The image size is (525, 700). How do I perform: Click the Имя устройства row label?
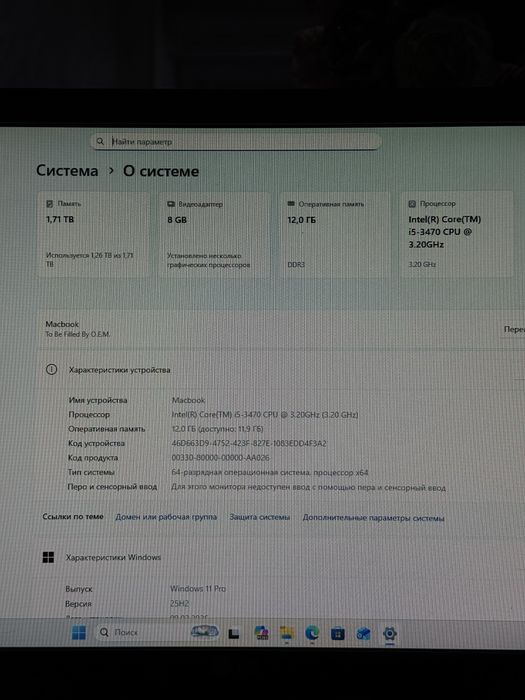coord(98,400)
